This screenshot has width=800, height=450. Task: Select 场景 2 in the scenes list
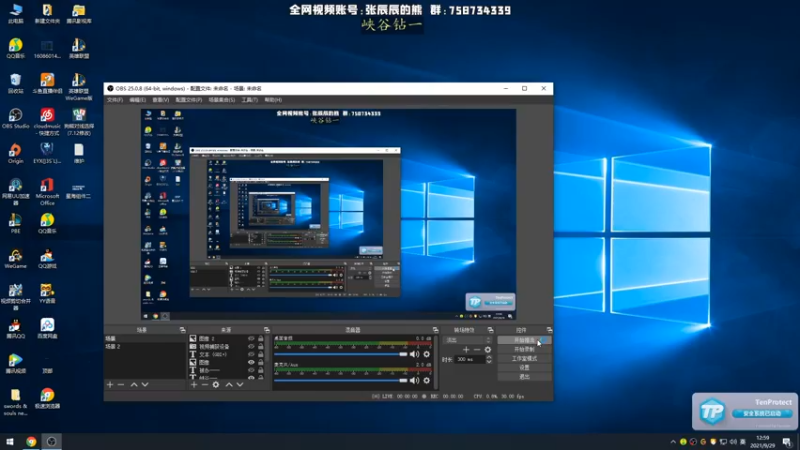[x=145, y=346]
